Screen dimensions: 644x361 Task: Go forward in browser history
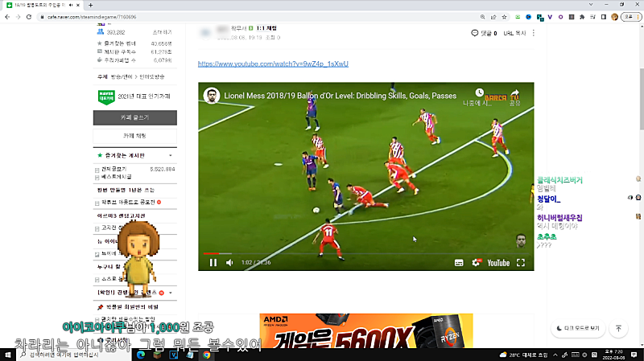(18, 17)
